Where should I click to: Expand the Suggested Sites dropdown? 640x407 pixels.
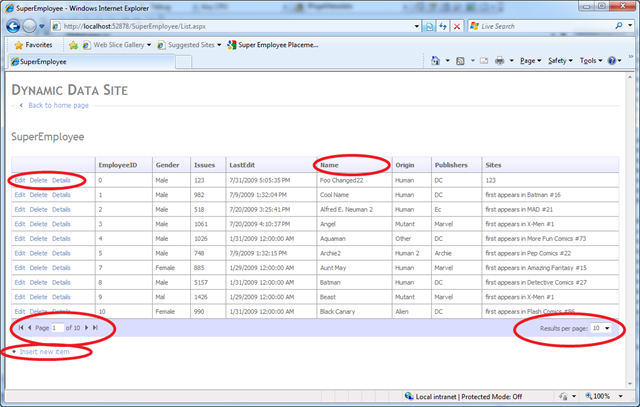point(220,45)
